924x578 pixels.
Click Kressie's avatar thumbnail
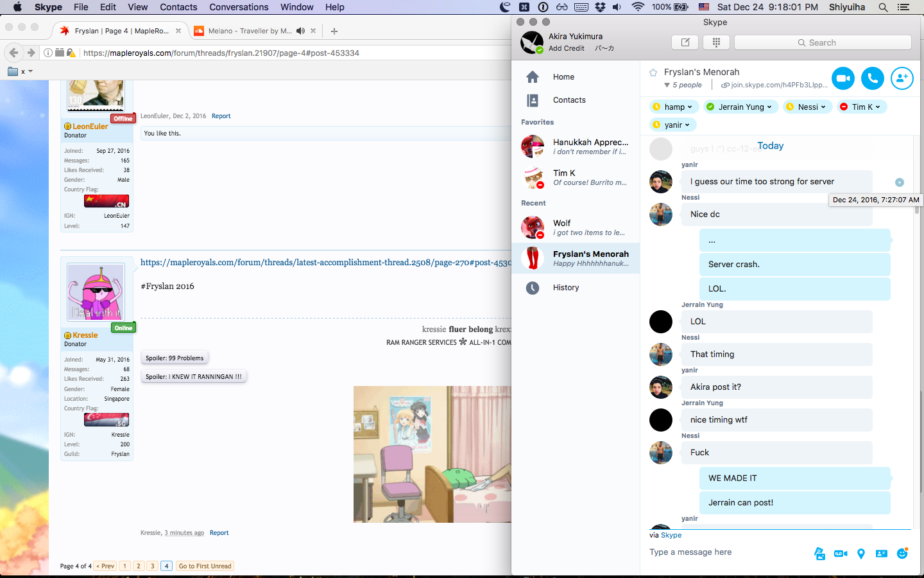(x=96, y=292)
